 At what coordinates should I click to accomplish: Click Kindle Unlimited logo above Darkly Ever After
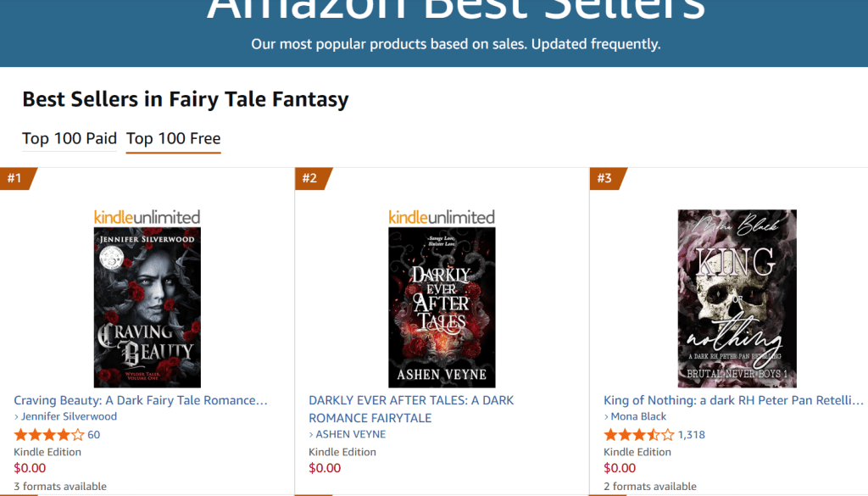442,218
